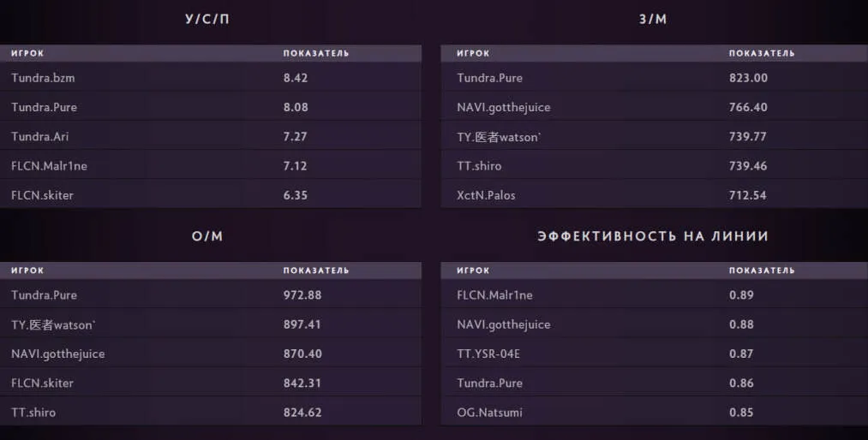Image resolution: width=868 pixels, height=440 pixels.
Task: Open the OG.Natsumi player entry
Action: [489, 413]
